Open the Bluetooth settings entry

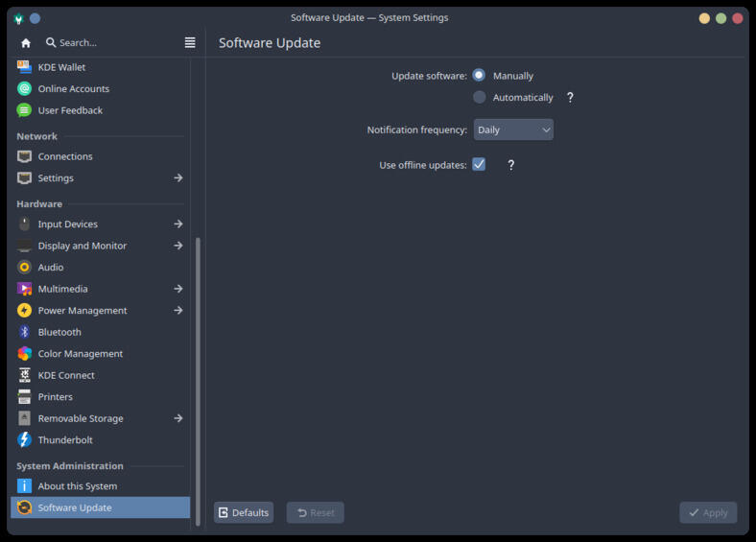(101, 332)
